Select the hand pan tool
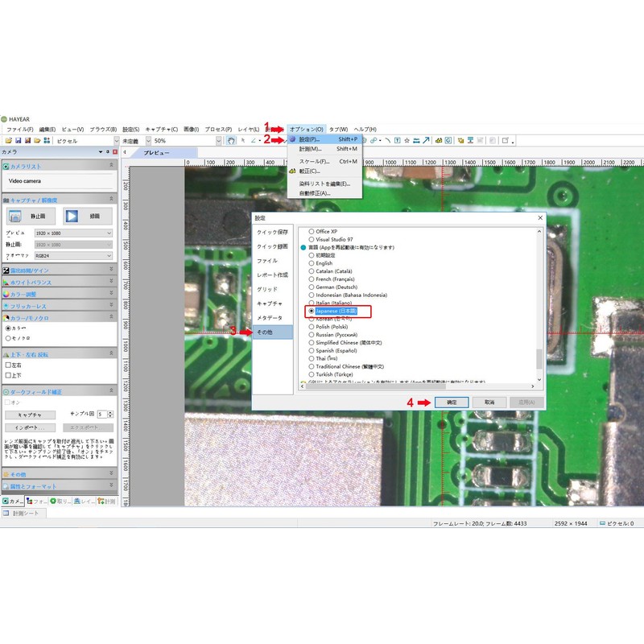644x644 pixels. click(x=231, y=140)
